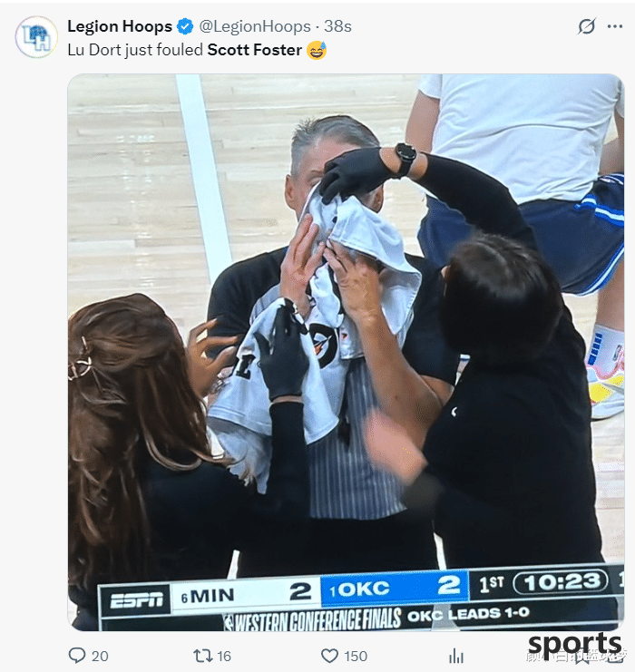
Task: Open the Grok explain-post icon
Action: tap(586, 26)
